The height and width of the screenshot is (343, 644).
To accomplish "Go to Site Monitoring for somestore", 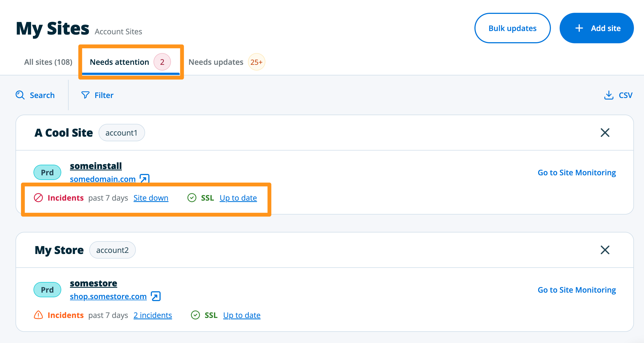I will tap(576, 290).
